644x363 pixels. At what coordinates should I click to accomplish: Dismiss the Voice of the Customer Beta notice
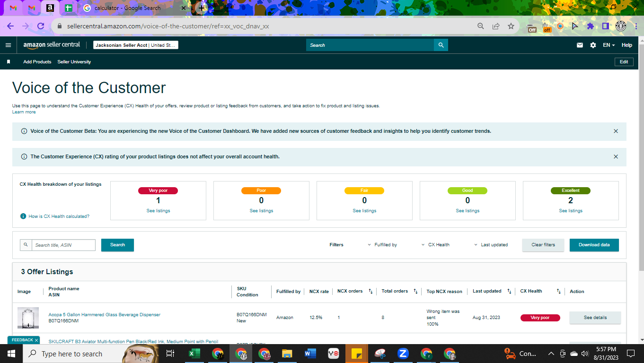[616, 131]
